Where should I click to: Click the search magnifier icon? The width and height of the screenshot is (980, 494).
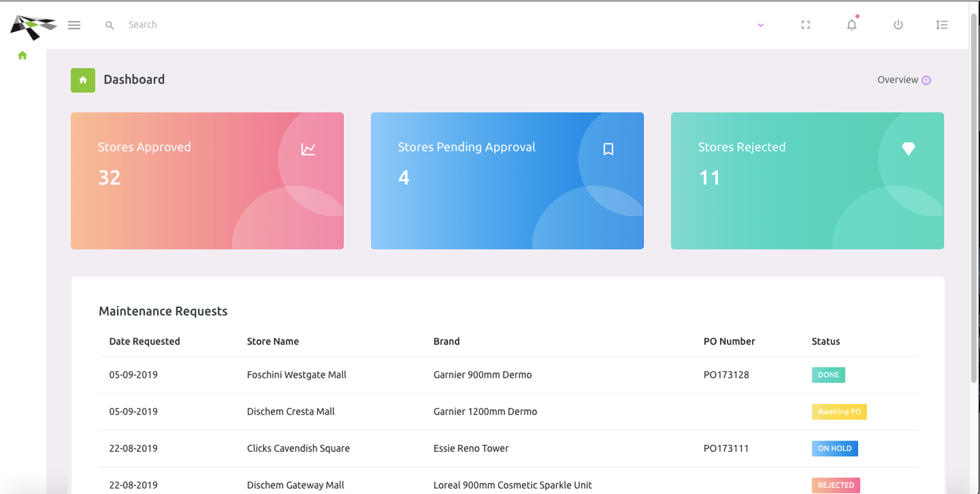[109, 25]
